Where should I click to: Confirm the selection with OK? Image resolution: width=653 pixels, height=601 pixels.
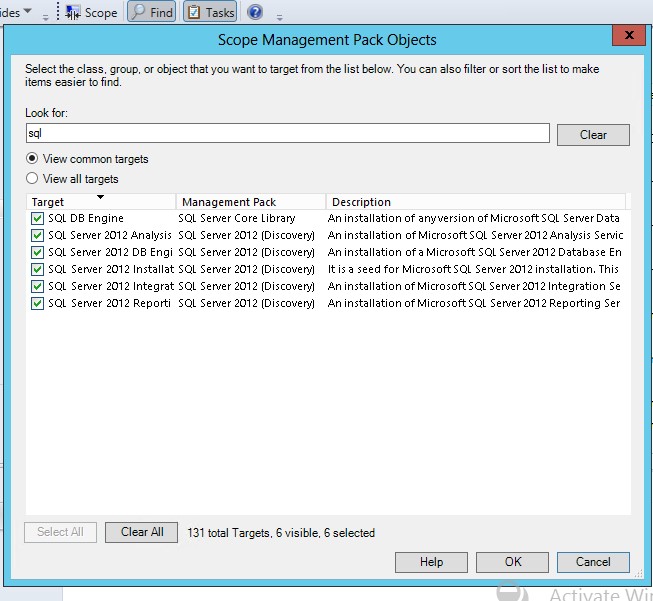[512, 562]
